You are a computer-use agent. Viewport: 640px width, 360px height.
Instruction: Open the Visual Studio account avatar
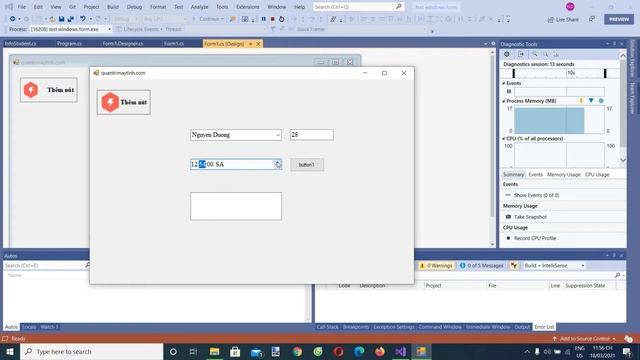(x=570, y=6)
